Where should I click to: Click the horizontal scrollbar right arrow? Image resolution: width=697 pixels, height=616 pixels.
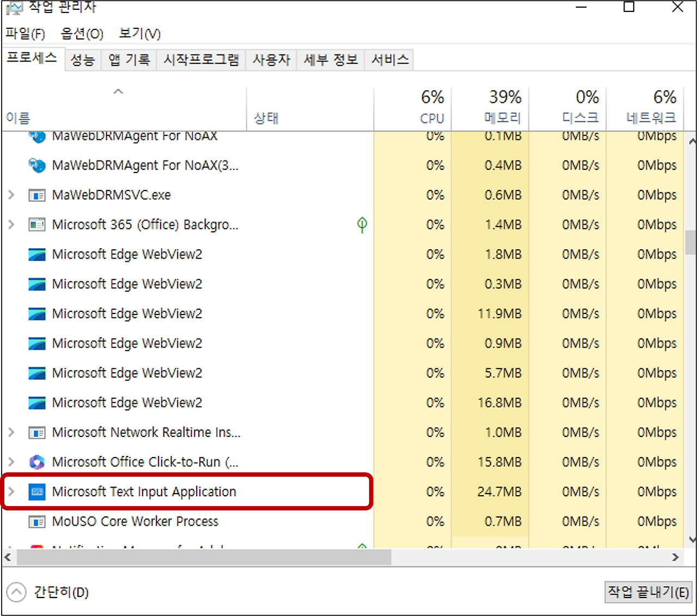675,557
